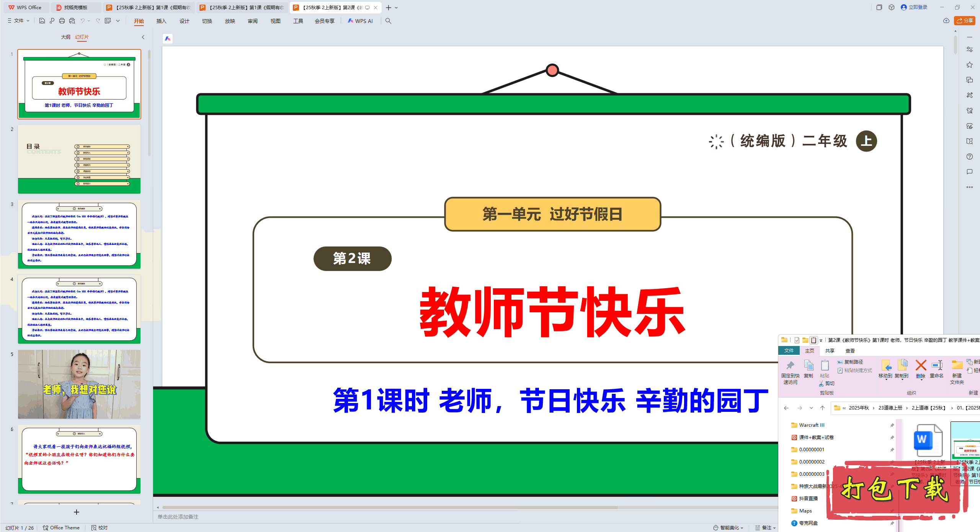
Task: Click the Rename icon in Explorer ribbon
Action: pyautogui.click(x=937, y=366)
